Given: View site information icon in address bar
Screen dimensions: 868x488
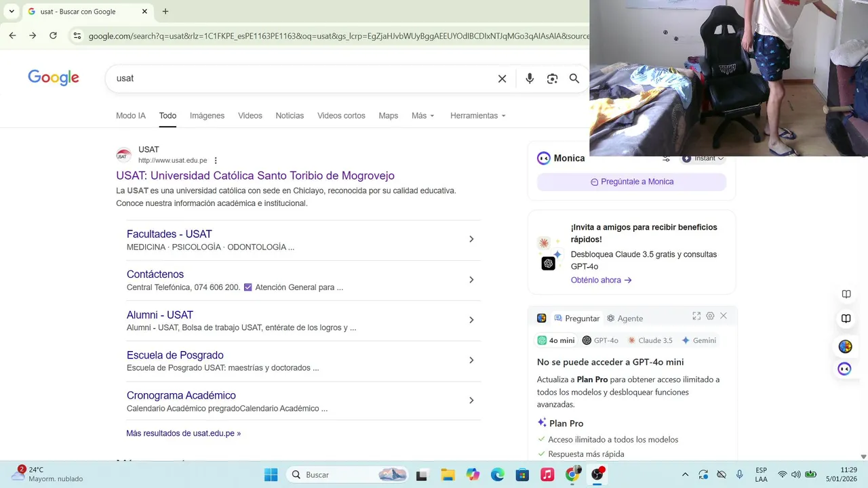Looking at the screenshot, I should tap(77, 36).
